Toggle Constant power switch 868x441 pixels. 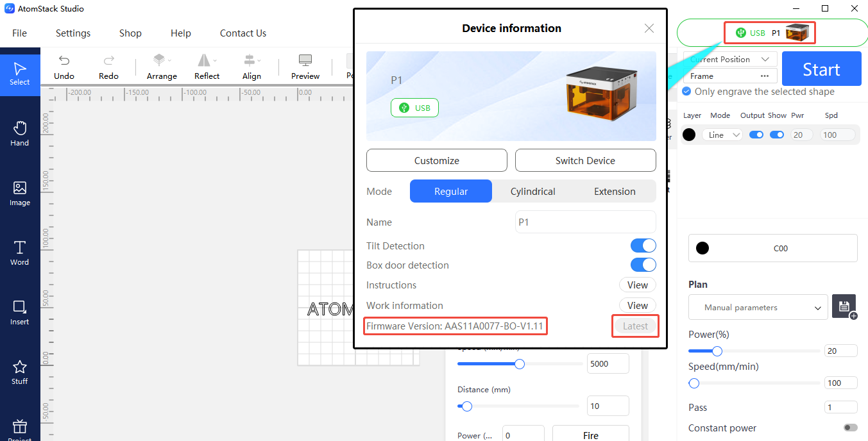851,428
